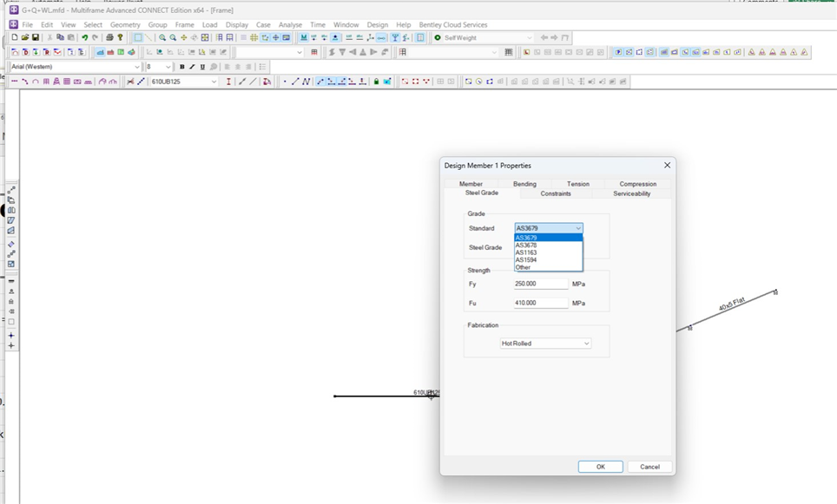This screenshot has width=837, height=504.
Task: Select the Zoom In magnifier tool
Action: pos(161,38)
